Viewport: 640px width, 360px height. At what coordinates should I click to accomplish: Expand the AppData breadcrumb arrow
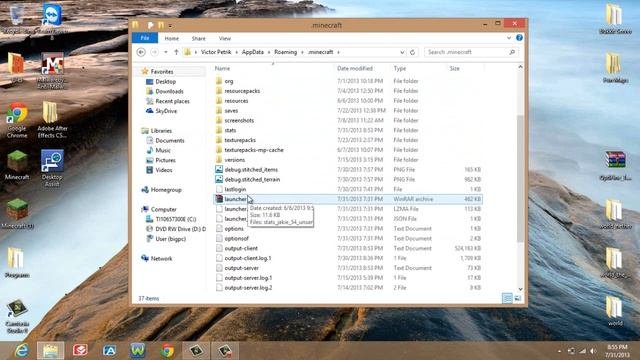point(269,52)
